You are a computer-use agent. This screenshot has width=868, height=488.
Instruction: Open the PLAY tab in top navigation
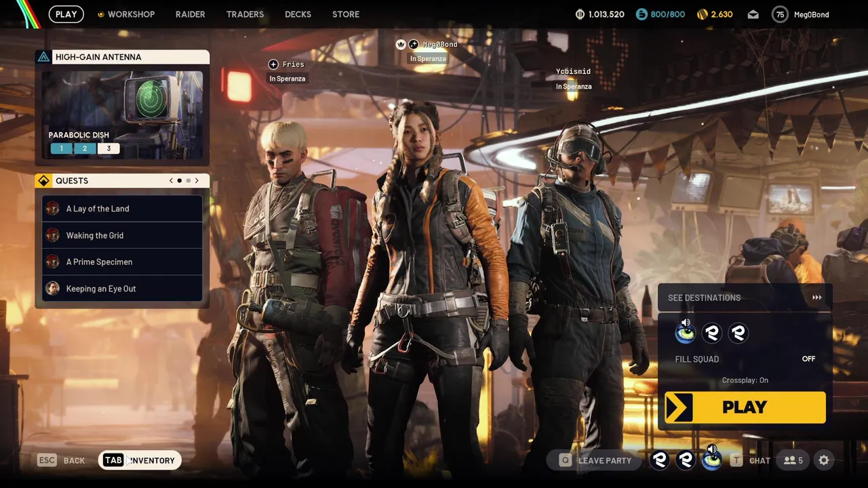click(x=66, y=14)
